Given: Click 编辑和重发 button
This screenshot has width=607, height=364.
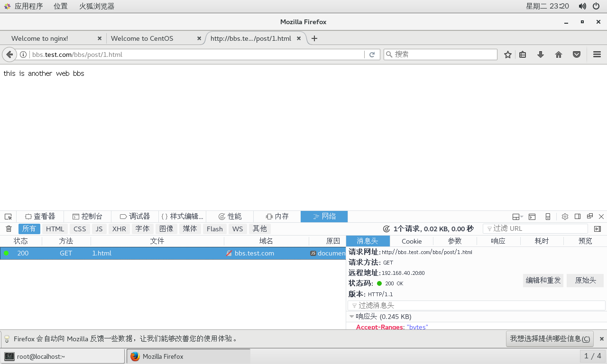Looking at the screenshot, I should click(543, 280).
